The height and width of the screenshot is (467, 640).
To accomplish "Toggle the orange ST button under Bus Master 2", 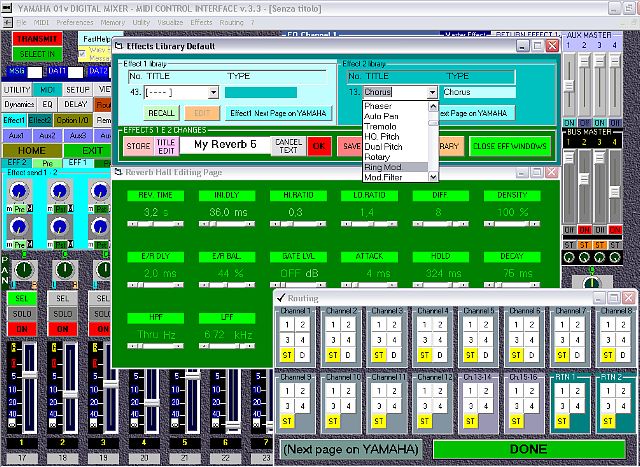I will coord(584,245).
